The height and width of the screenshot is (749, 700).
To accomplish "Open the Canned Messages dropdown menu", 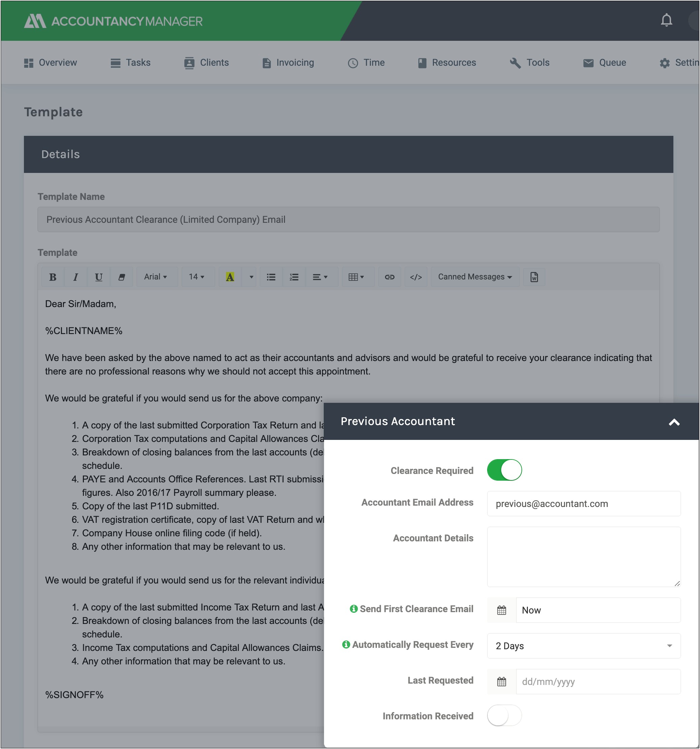I will point(474,277).
